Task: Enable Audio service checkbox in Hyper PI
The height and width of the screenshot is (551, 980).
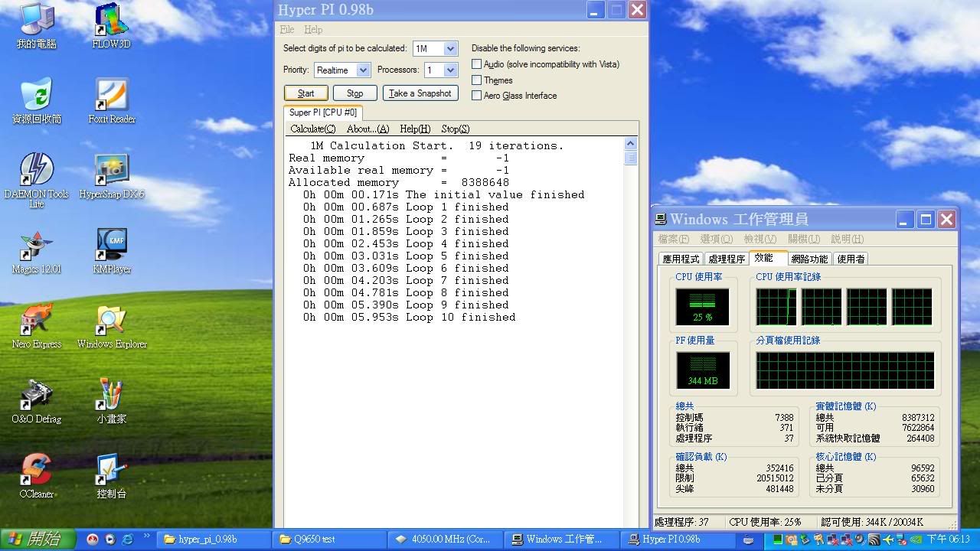Action: click(x=477, y=64)
